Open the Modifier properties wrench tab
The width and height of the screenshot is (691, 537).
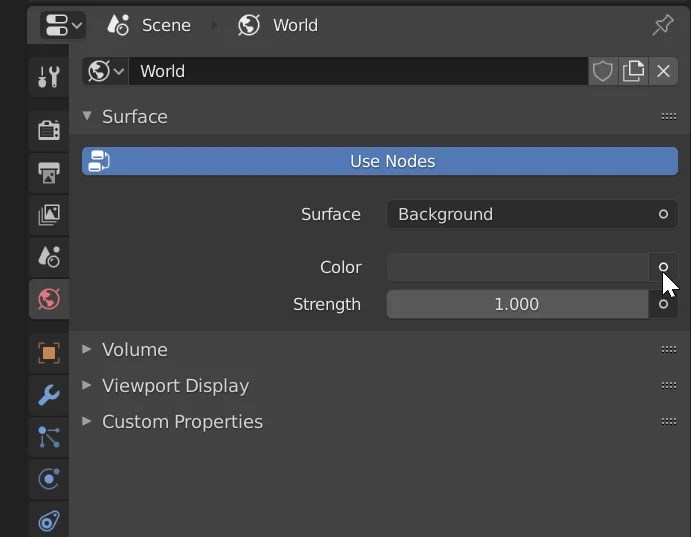49,395
